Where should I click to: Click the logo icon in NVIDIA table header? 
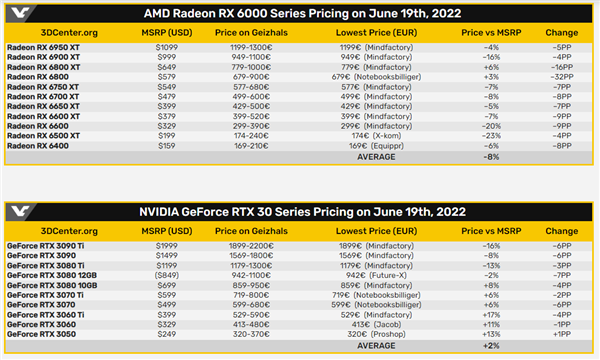pos(20,212)
